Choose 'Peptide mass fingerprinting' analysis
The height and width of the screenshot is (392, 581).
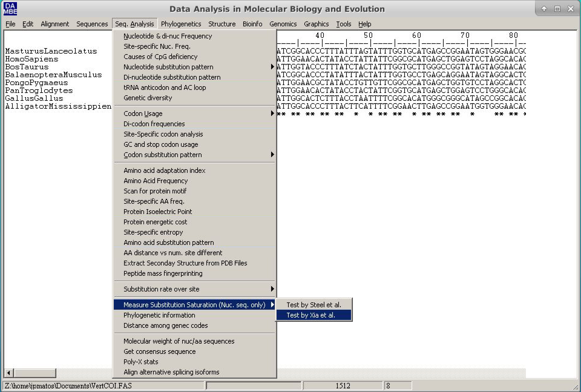click(163, 273)
